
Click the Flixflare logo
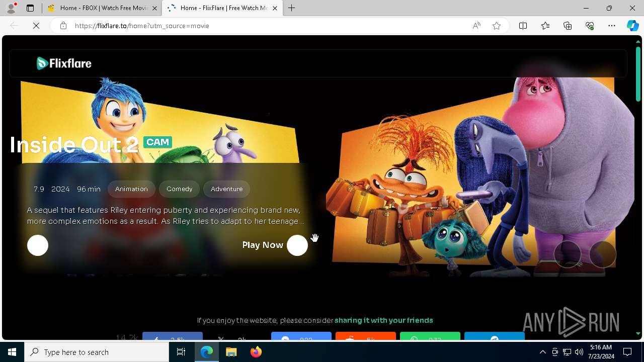point(64,63)
